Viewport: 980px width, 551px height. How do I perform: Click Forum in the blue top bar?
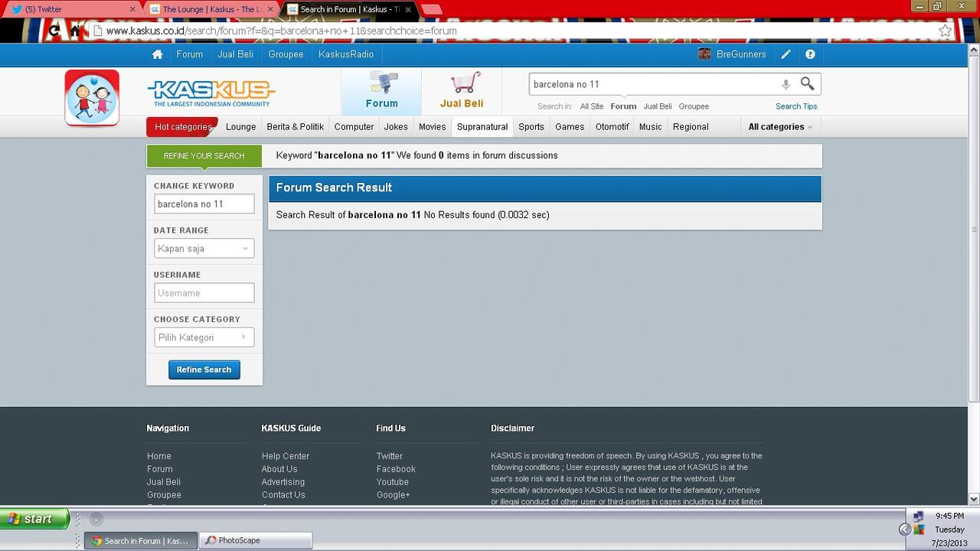(189, 54)
